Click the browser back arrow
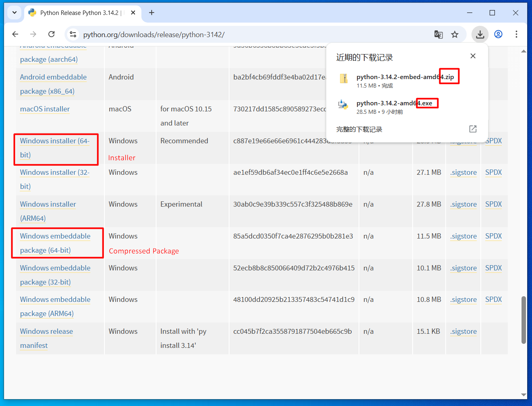The width and height of the screenshot is (532, 406). 15,34
